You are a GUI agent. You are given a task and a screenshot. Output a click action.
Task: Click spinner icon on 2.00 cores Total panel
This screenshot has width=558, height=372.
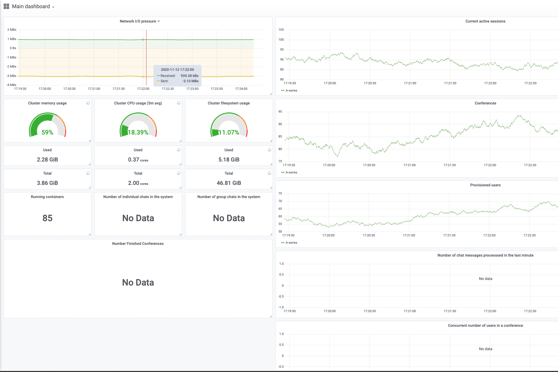[179, 173]
